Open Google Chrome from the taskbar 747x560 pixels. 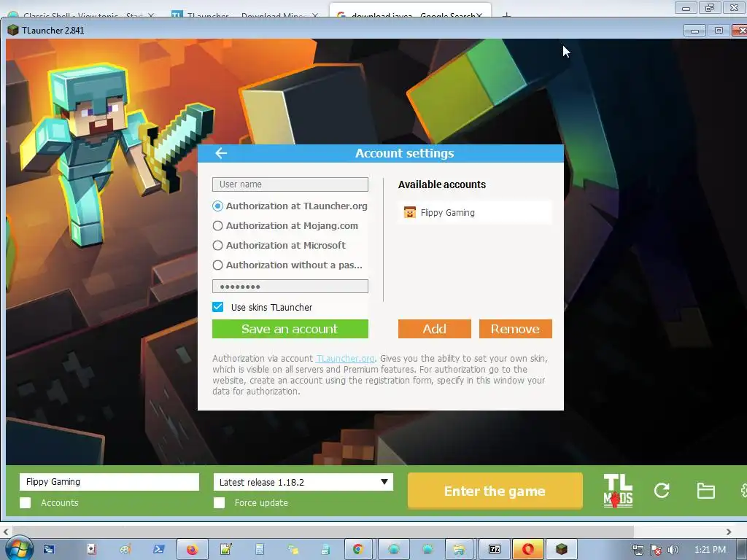pyautogui.click(x=358, y=550)
